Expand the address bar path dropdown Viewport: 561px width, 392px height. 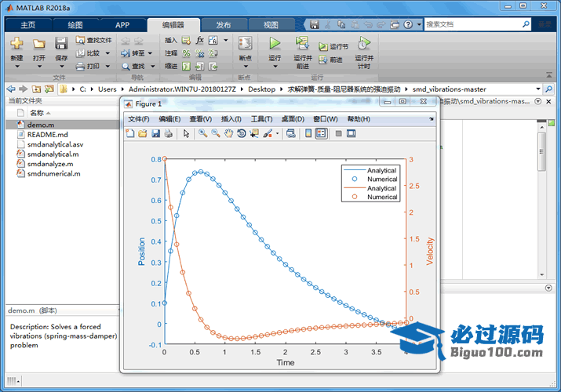coord(537,89)
